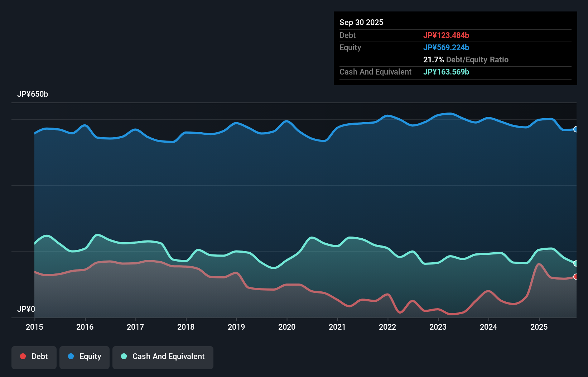Screen dimensions: 588x377
Task: Click the red Debt value JP¥123.484b
Action: tap(447, 35)
